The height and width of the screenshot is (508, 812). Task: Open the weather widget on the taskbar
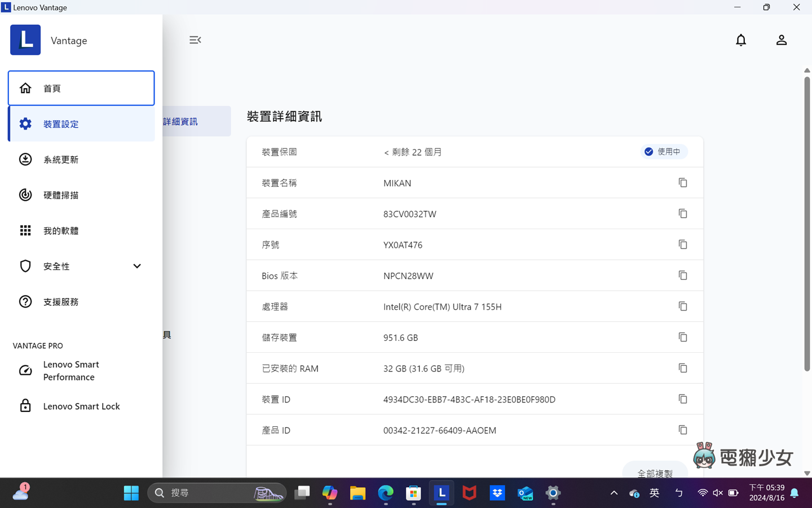pos(21,492)
